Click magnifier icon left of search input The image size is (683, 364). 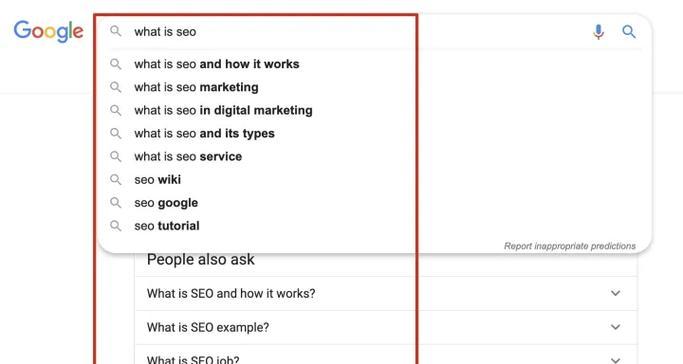coord(115,31)
